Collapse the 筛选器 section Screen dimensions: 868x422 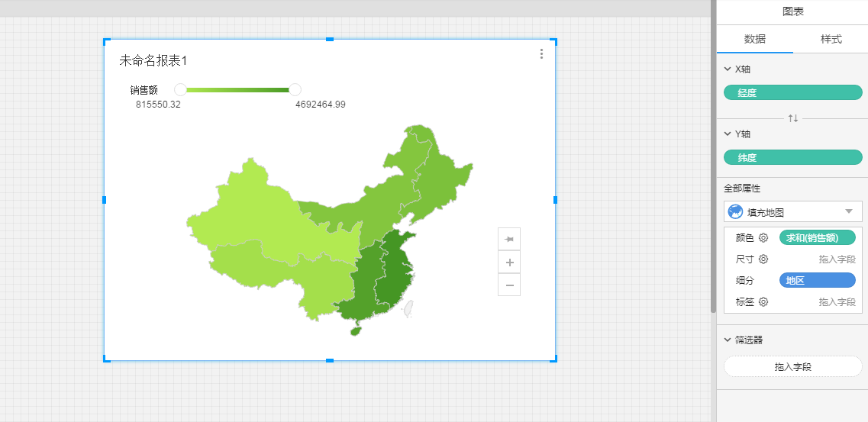click(728, 340)
